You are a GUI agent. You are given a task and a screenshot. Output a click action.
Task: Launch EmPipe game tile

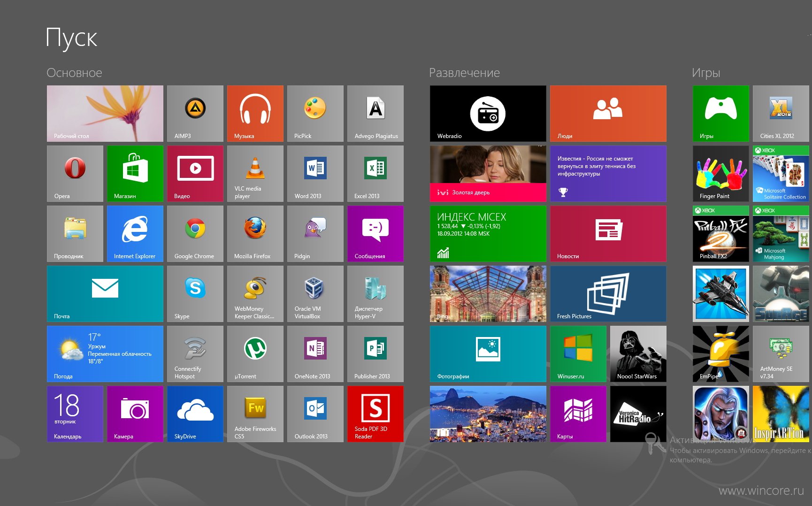721,354
